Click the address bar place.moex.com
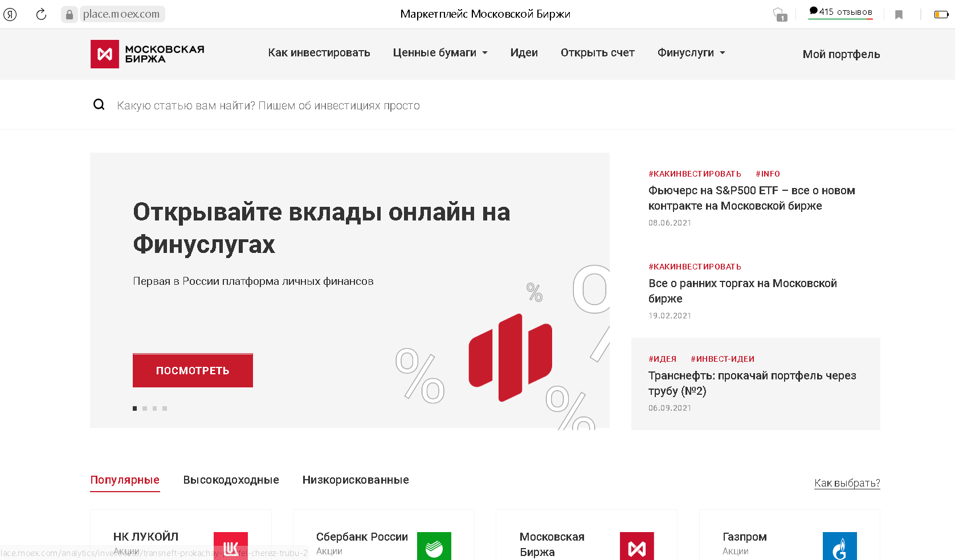 pyautogui.click(x=121, y=14)
